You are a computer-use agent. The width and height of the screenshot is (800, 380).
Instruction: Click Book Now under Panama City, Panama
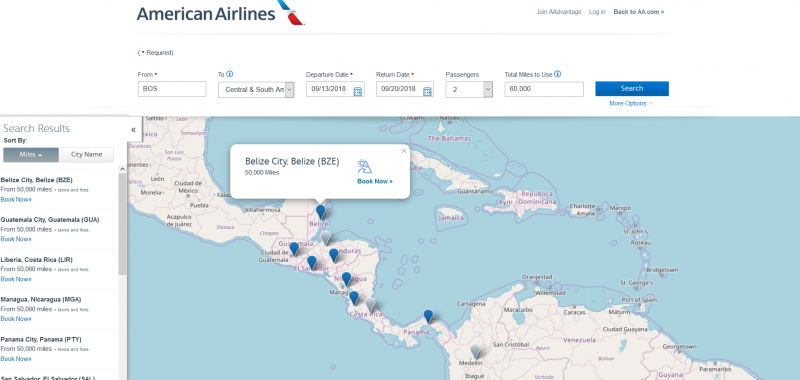(x=16, y=359)
